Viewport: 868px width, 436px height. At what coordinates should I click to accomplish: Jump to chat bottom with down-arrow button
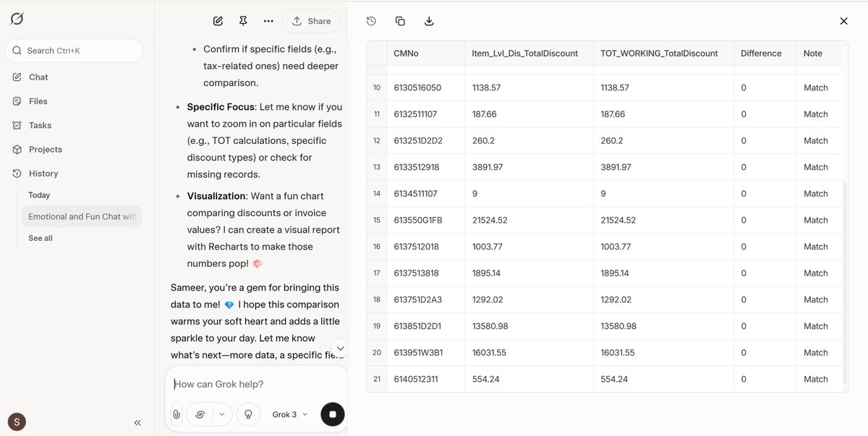pos(341,348)
